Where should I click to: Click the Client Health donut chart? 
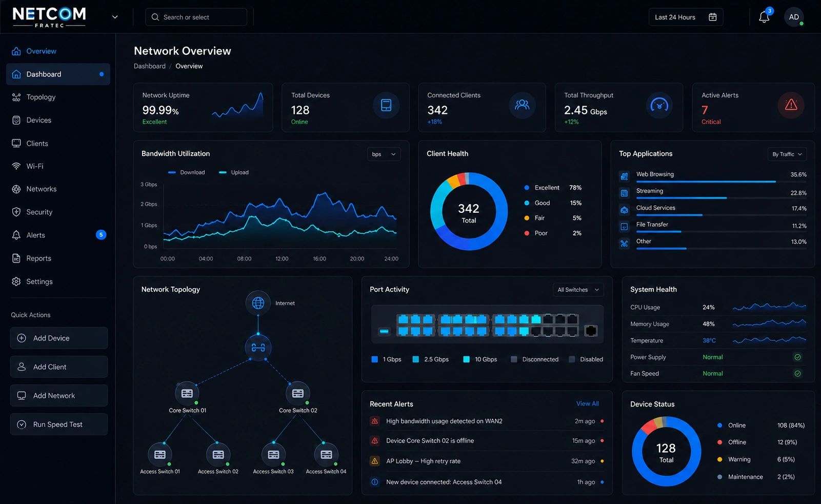click(x=469, y=211)
